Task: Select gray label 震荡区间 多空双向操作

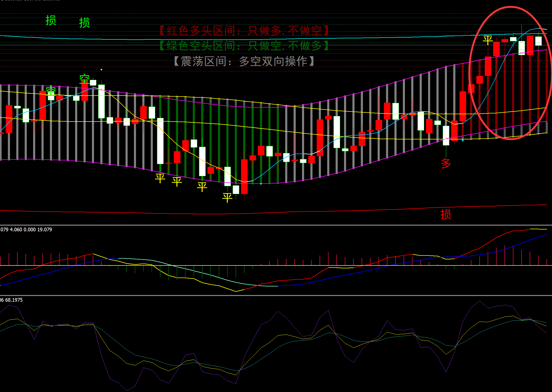Action: pos(244,61)
